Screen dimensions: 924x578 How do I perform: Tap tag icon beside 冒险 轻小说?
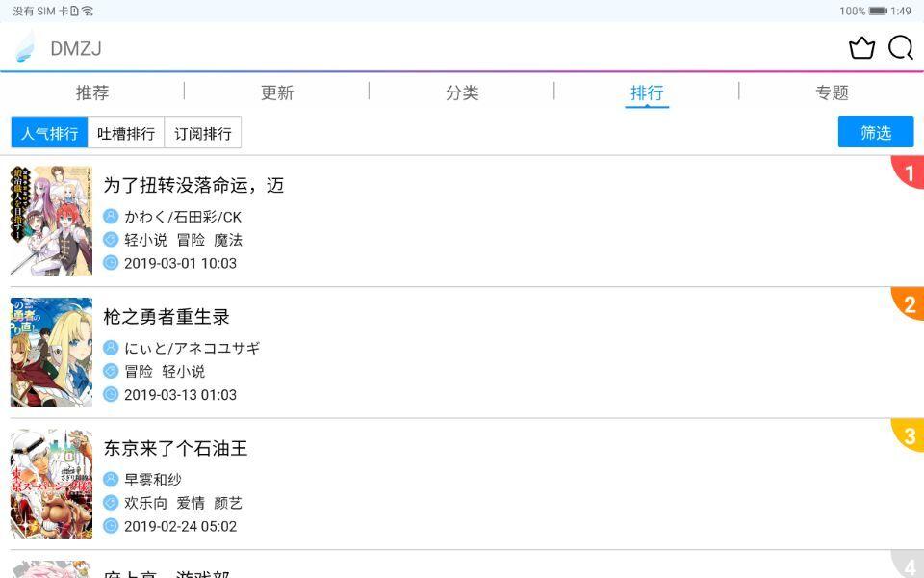click(111, 371)
